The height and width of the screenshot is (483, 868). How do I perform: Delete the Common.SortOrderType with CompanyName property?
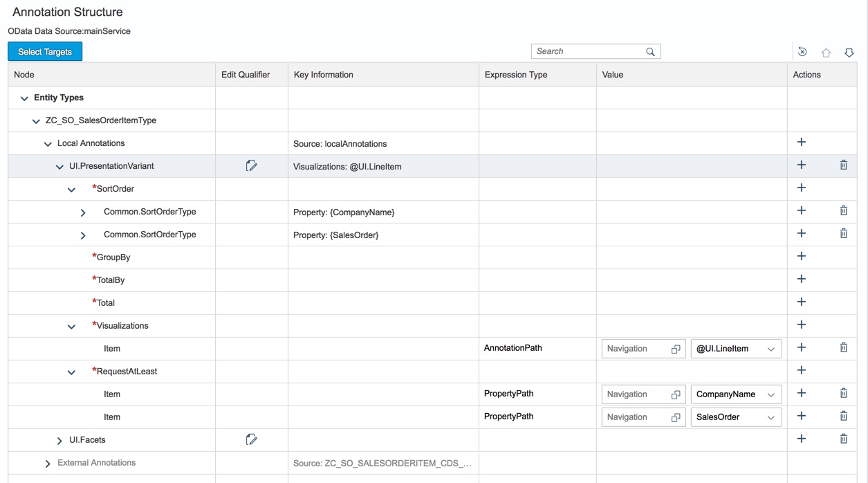[x=843, y=210]
